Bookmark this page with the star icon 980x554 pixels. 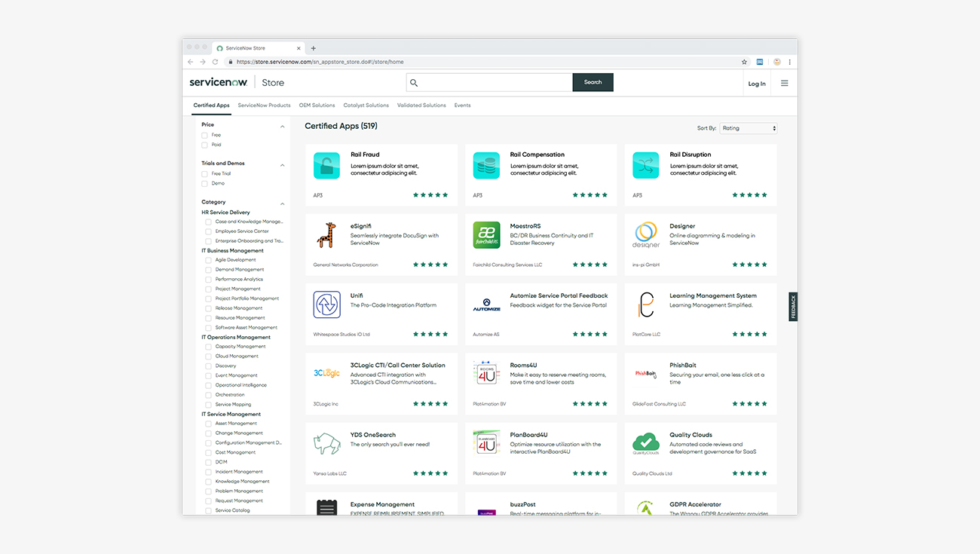coord(744,62)
